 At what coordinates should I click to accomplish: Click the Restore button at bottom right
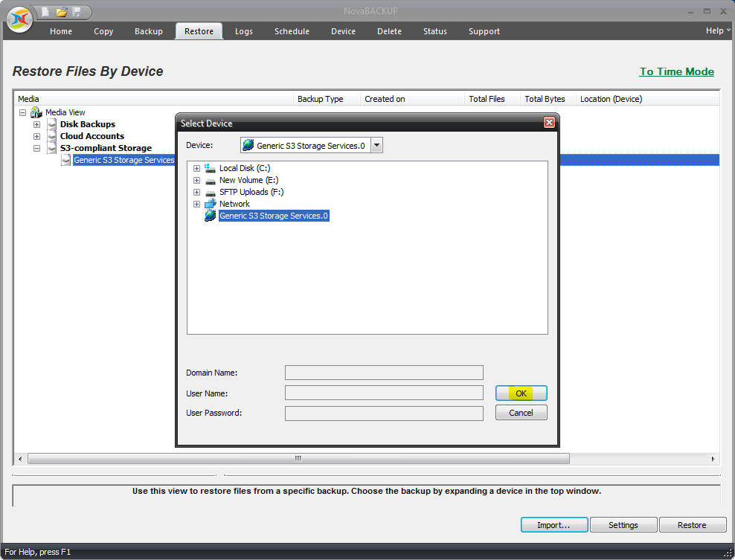(x=692, y=525)
